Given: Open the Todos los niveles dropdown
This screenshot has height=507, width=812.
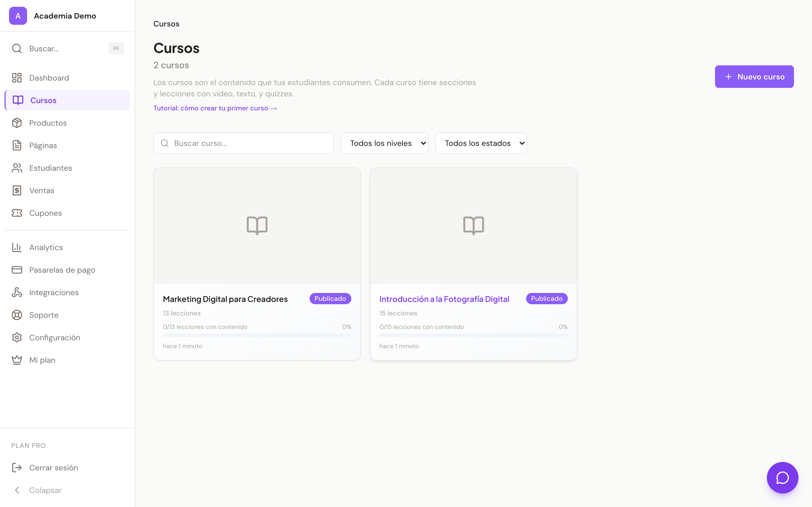Looking at the screenshot, I should (x=384, y=143).
